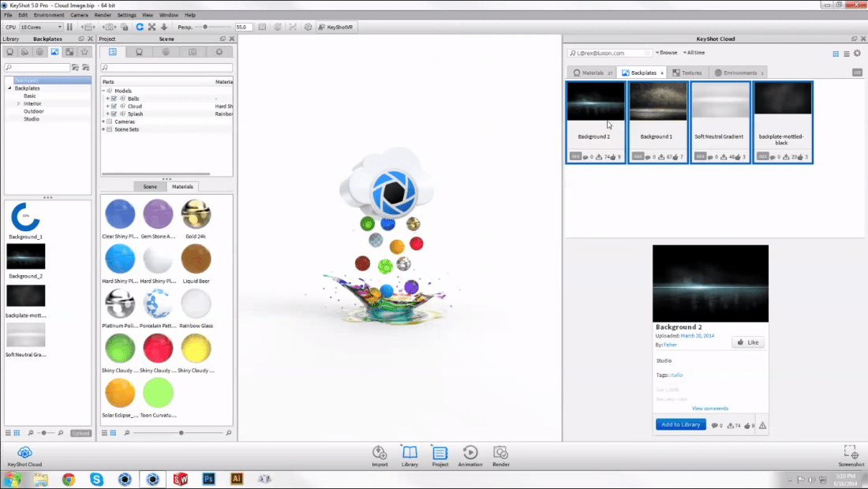The image size is (868, 489).
Task: Click the Add to Library button
Action: click(x=680, y=424)
